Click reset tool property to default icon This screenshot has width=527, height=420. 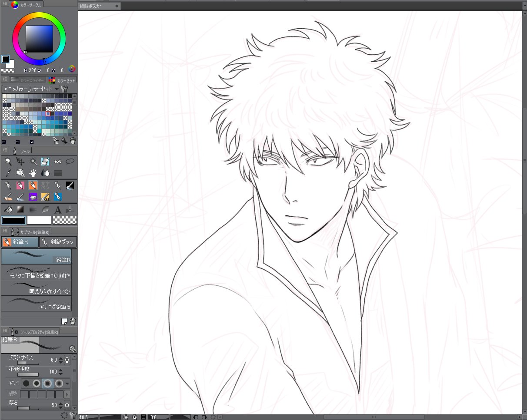point(64,416)
